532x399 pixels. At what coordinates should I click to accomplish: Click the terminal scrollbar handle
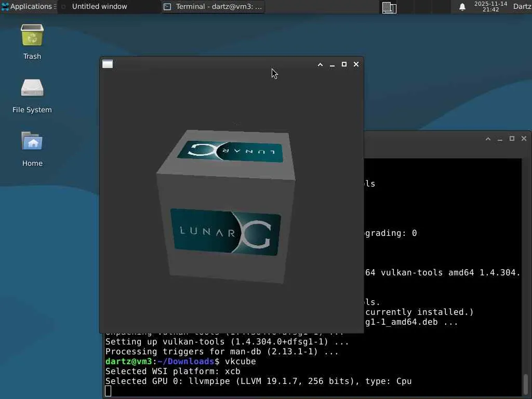(526, 384)
